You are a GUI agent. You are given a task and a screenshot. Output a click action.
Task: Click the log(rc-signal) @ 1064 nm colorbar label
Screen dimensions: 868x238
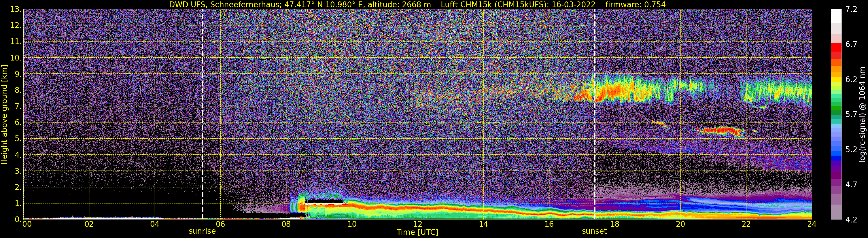[x=862, y=115]
